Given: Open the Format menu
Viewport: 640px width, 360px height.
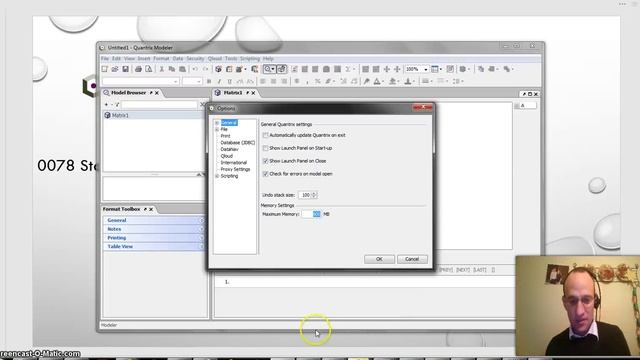Looking at the screenshot, I should click(161, 59).
